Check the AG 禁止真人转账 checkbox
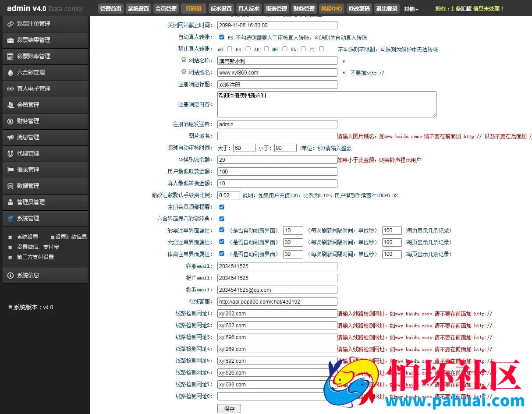Image resolution: width=532 pixels, height=414 pixels. (x=230, y=49)
